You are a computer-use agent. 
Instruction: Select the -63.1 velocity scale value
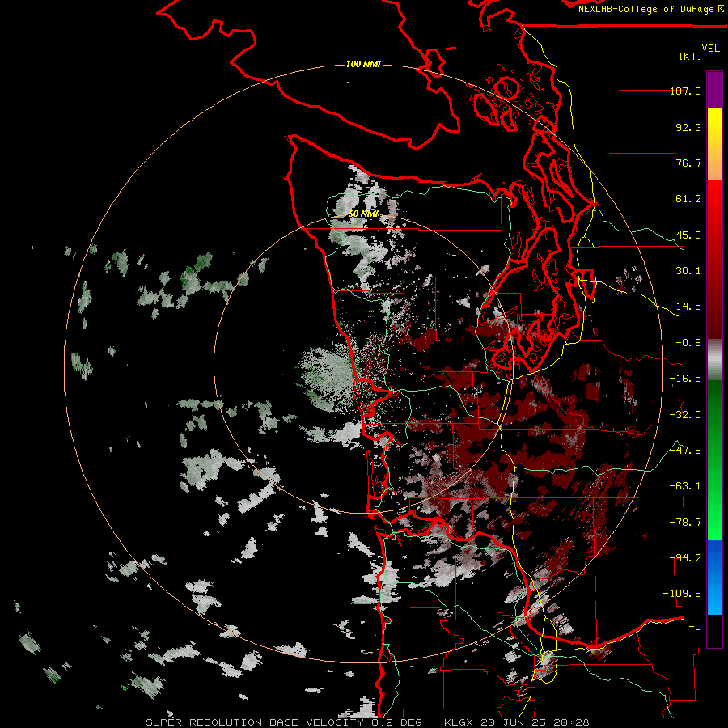(685, 486)
